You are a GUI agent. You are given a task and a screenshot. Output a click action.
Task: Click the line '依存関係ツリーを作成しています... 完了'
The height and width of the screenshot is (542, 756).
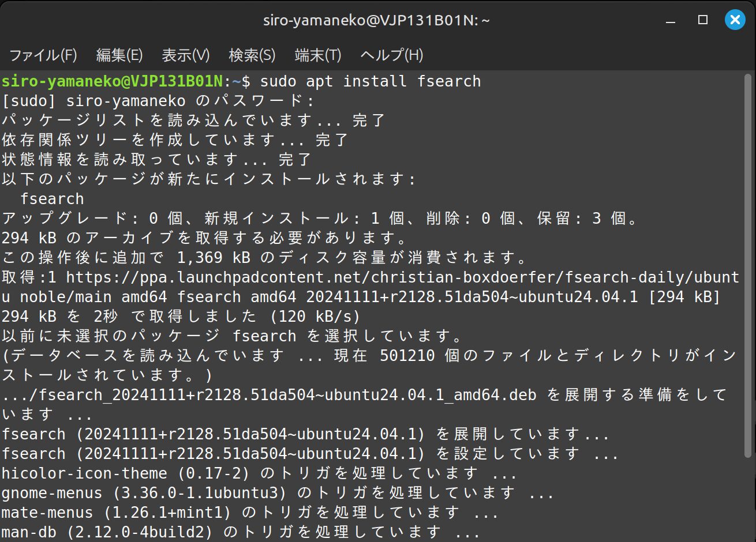[x=175, y=140]
